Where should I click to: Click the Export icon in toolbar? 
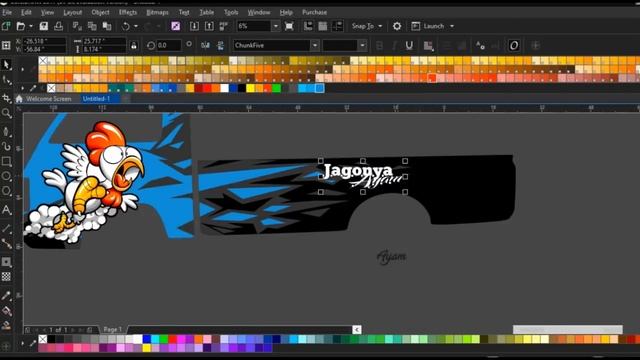point(209,26)
